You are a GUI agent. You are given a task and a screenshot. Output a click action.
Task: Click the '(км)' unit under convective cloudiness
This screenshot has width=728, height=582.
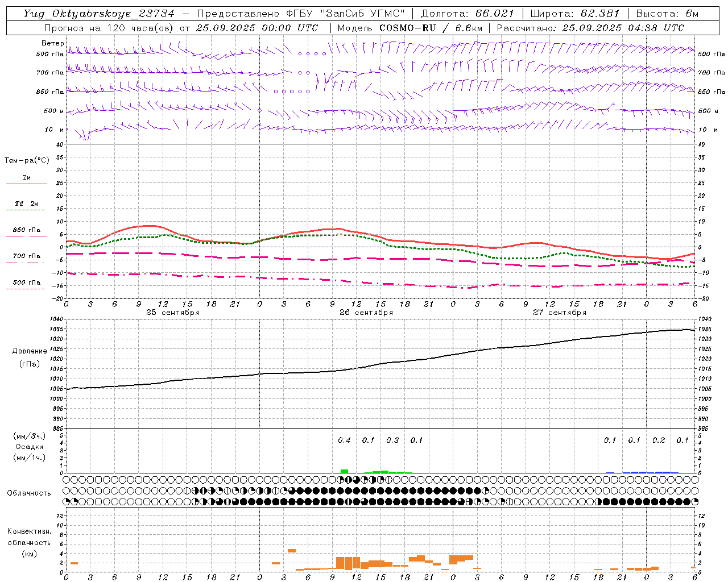29,554
